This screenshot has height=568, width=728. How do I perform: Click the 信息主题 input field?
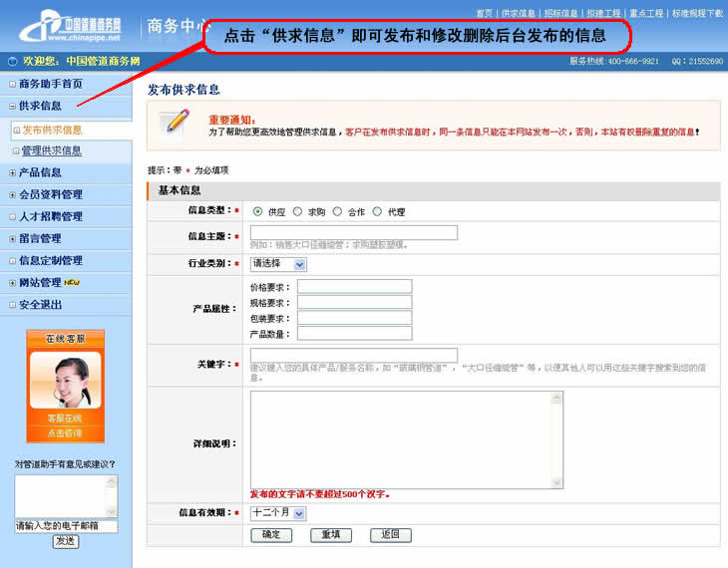353,232
